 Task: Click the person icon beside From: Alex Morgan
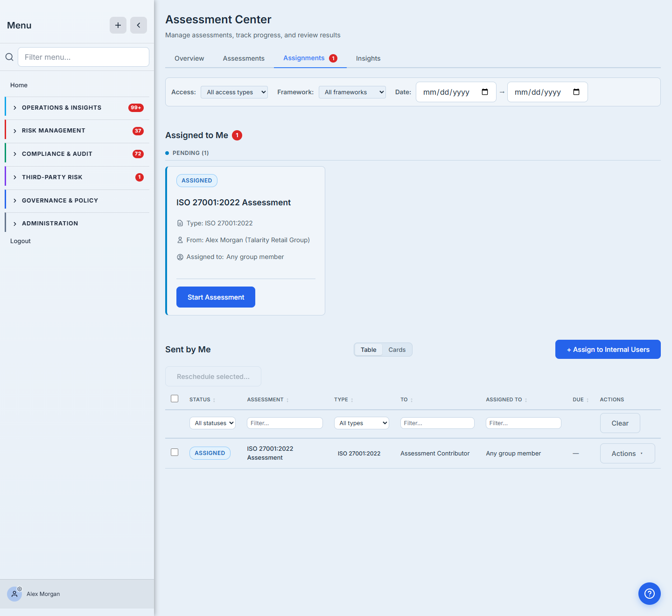[180, 240]
